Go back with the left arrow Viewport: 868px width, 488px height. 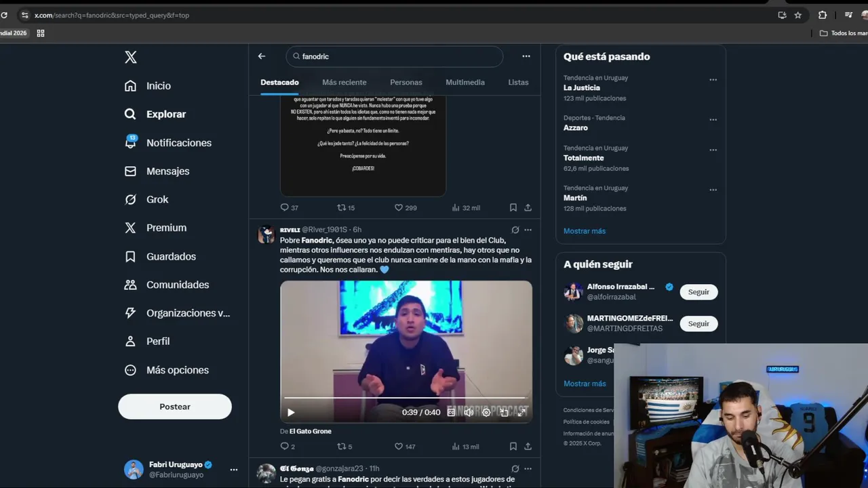pos(262,56)
